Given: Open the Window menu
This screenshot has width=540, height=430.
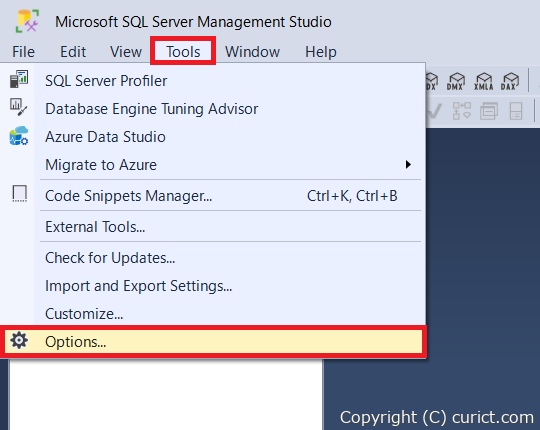Looking at the screenshot, I should pos(252,52).
